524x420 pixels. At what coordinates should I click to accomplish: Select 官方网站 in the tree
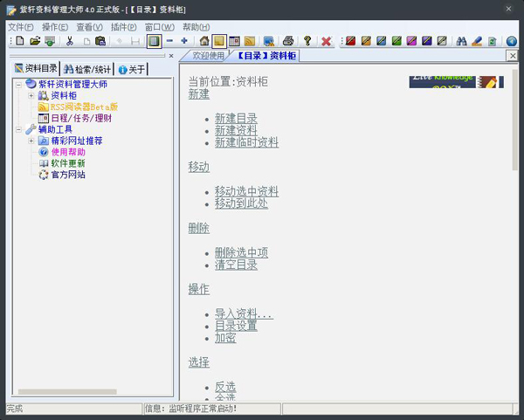pos(68,175)
